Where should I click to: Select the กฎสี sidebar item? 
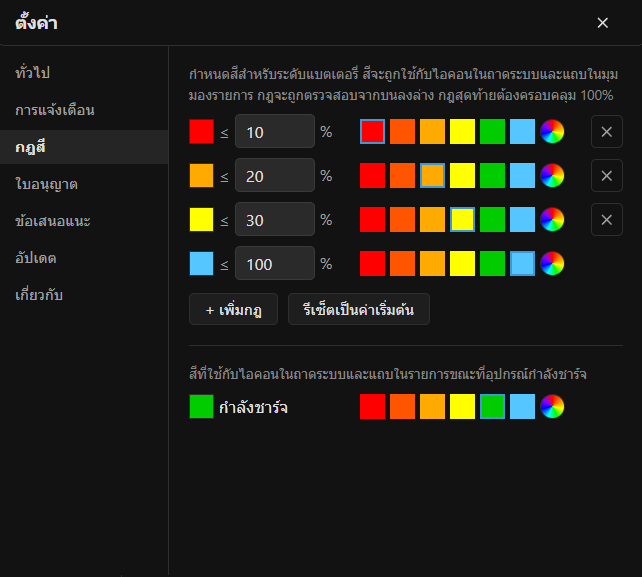(84, 147)
